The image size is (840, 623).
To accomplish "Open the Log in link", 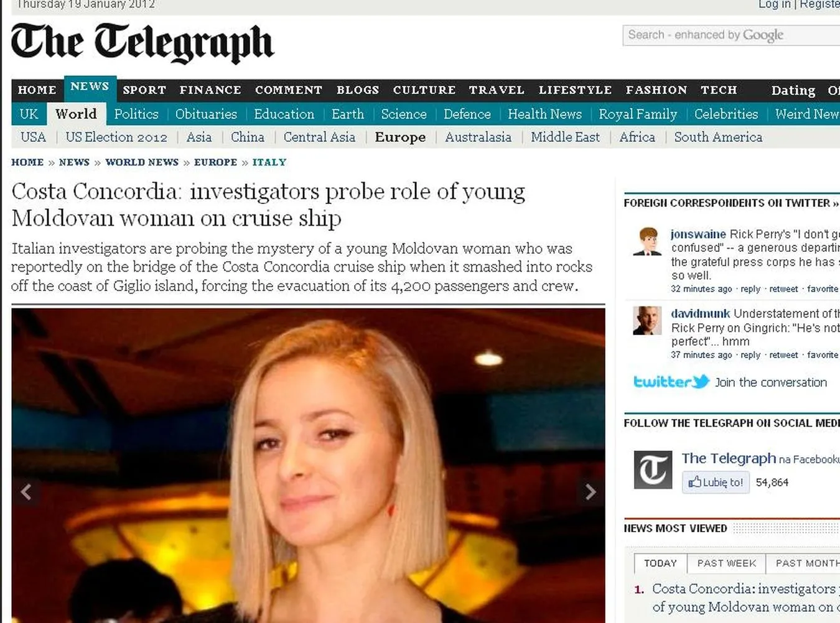I will [773, 5].
